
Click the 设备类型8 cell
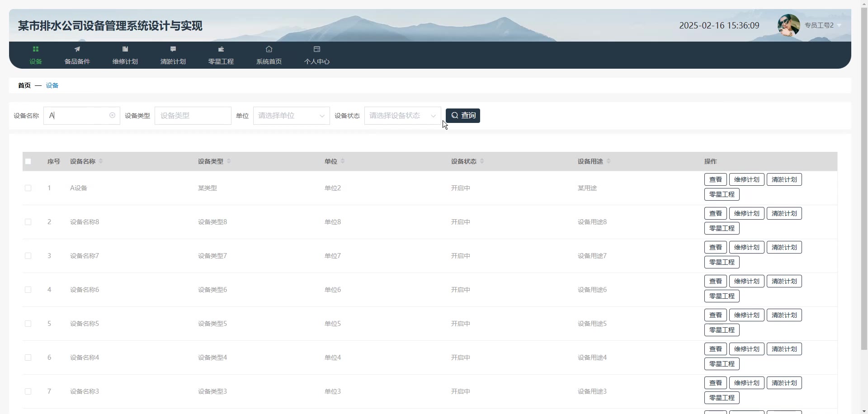pyautogui.click(x=212, y=222)
